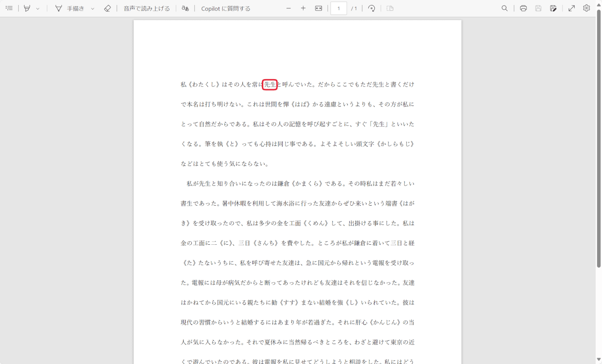Select the highlighter tool
This screenshot has height=364, width=602.
pyautogui.click(x=27, y=8)
